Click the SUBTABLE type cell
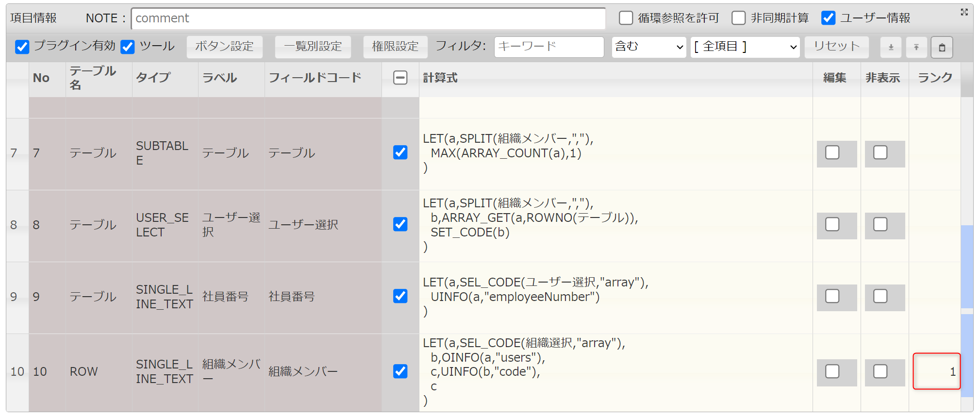The width and height of the screenshot is (980, 418). (x=165, y=153)
